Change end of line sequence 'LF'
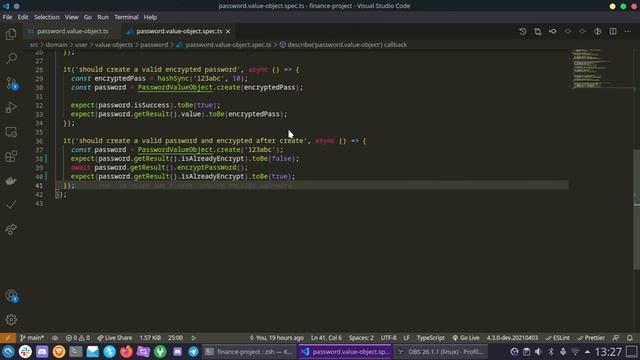 tap(407, 338)
